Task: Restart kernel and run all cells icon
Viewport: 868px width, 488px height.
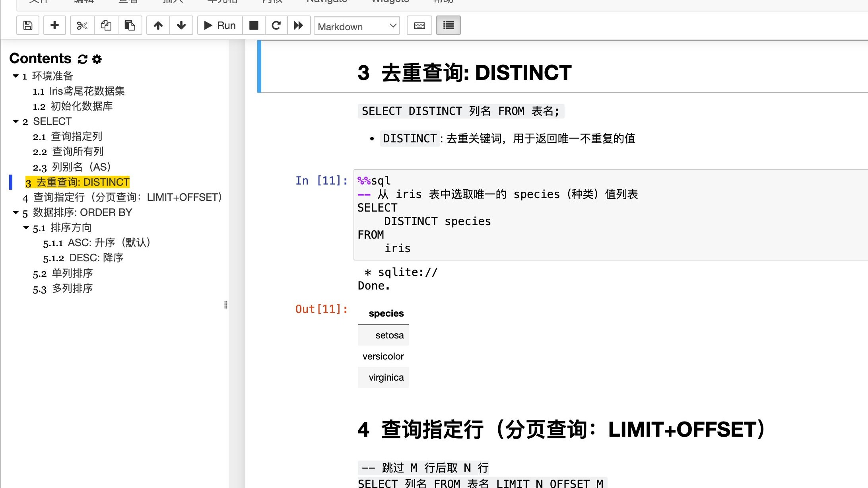Action: click(x=299, y=25)
